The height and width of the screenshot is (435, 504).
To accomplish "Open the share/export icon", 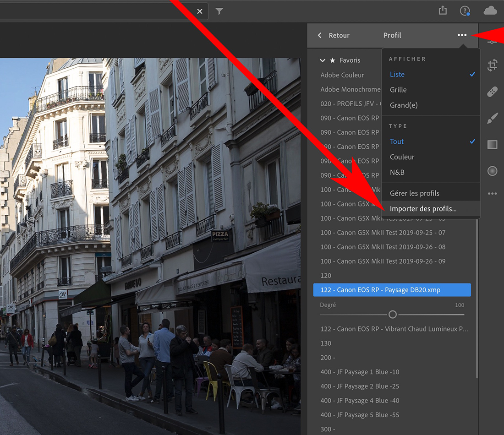I will click(x=443, y=11).
